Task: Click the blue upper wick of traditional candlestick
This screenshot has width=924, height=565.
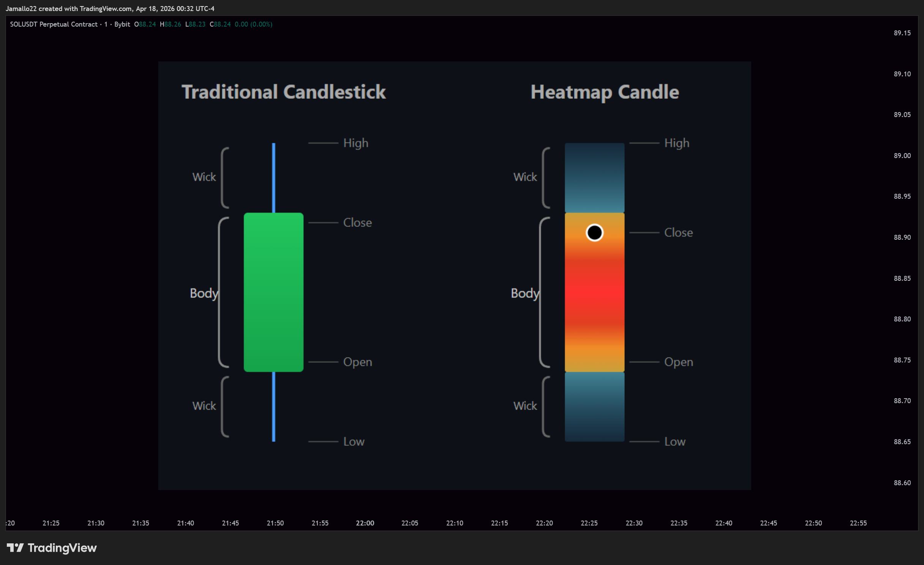Action: coord(273,178)
